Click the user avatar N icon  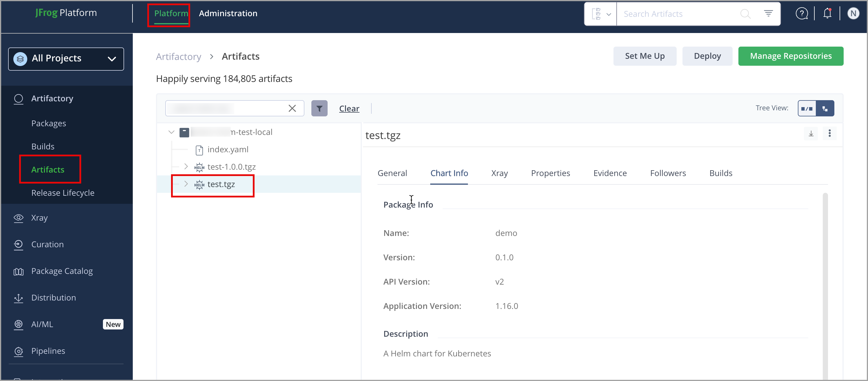tap(853, 14)
